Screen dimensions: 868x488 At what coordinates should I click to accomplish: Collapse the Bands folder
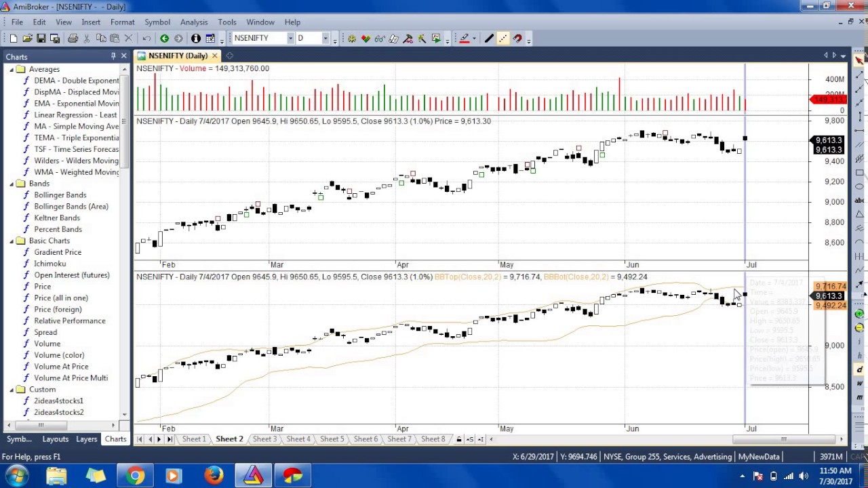[x=12, y=184]
